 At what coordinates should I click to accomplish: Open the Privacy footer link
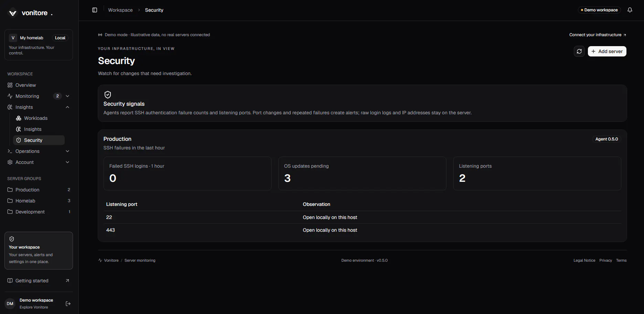[605, 260]
